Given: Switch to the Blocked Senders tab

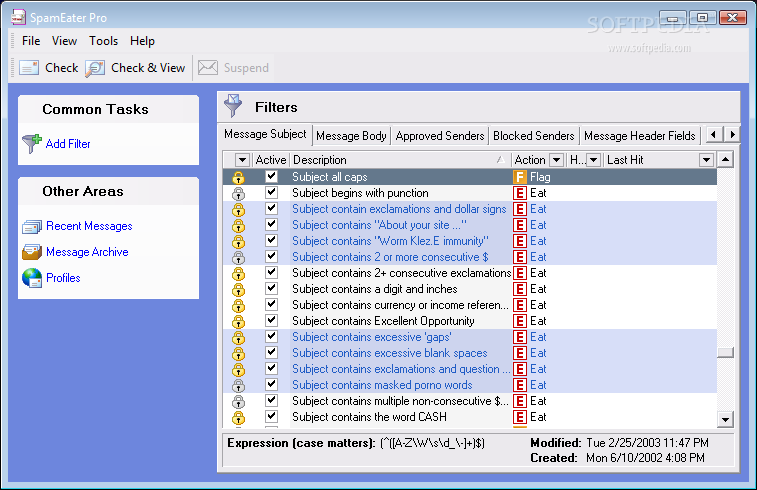Looking at the screenshot, I should click(x=533, y=136).
